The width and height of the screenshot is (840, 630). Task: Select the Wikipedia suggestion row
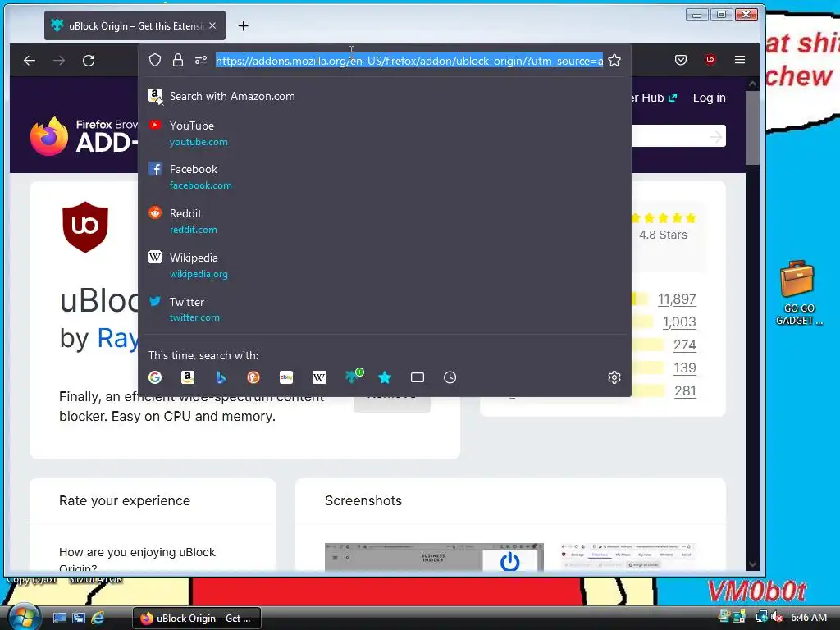click(385, 266)
